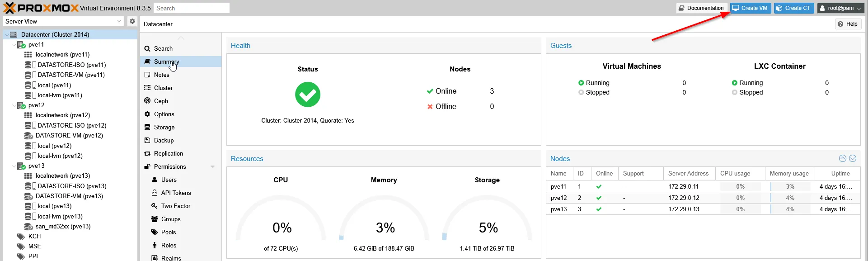The height and width of the screenshot is (261, 868).
Task: Click the pve11 node server icon
Action: (21, 45)
